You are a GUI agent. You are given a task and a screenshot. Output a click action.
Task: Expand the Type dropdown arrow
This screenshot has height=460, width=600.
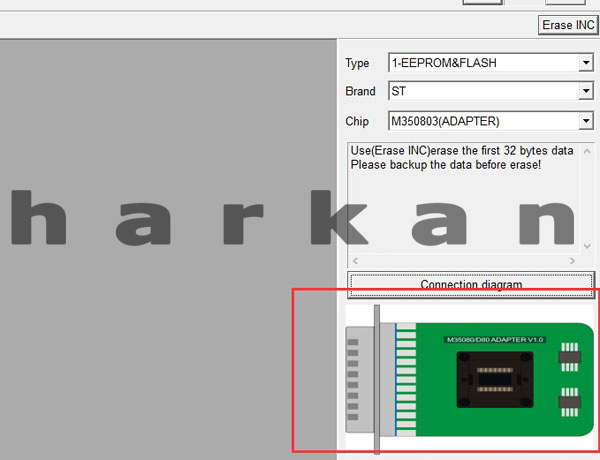[585, 64]
